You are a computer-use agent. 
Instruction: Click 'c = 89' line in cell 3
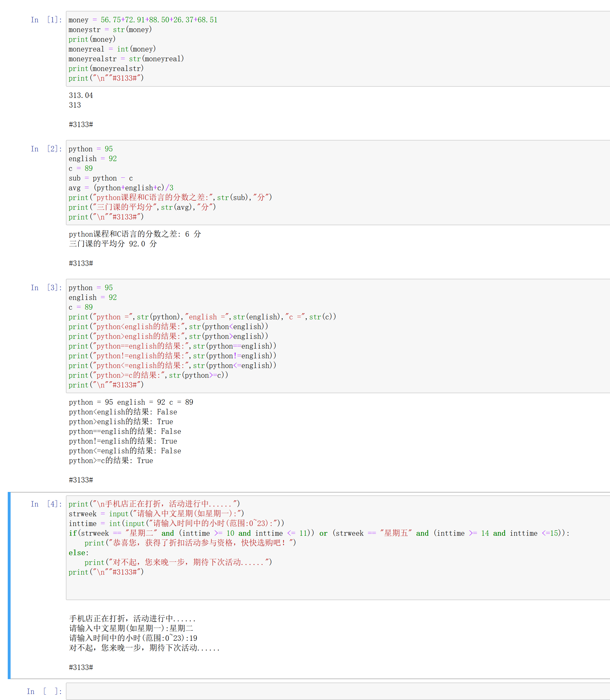(81, 307)
